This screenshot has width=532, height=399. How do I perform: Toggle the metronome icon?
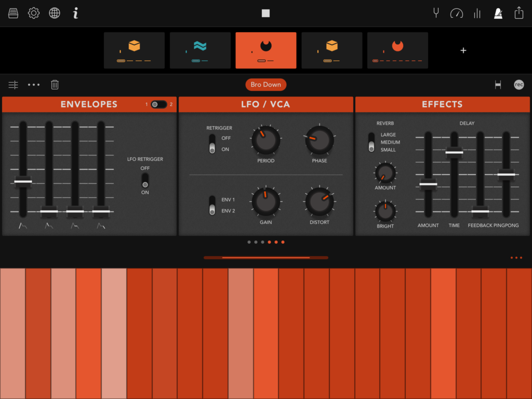pos(498,14)
